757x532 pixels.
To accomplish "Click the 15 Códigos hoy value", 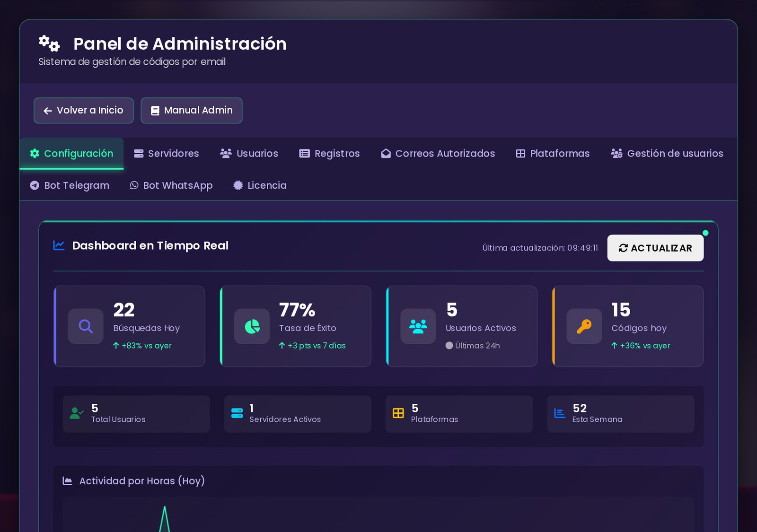I will click(621, 310).
